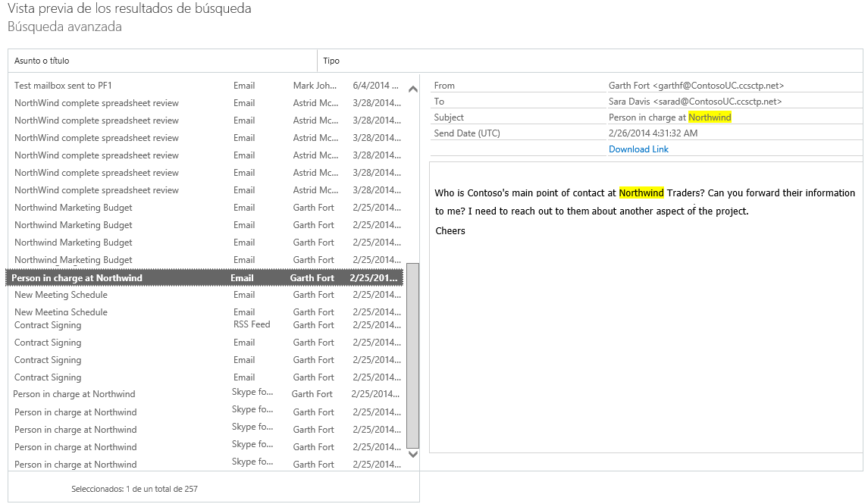Select the last Person in charge Skype item

coord(75,465)
